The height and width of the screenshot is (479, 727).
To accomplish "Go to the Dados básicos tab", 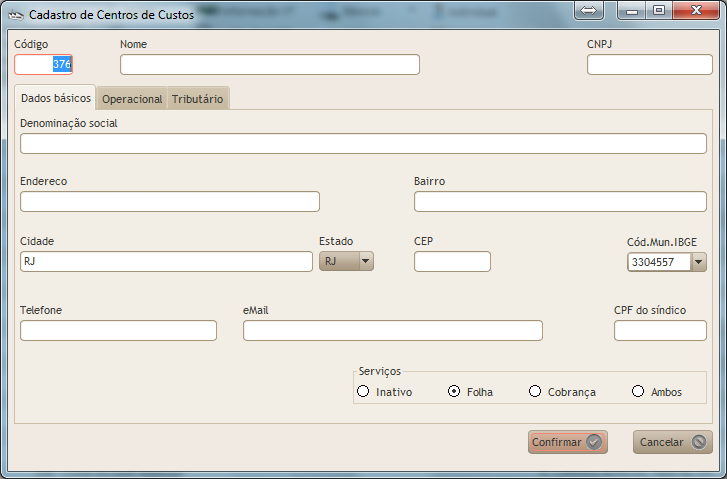I will 55,98.
